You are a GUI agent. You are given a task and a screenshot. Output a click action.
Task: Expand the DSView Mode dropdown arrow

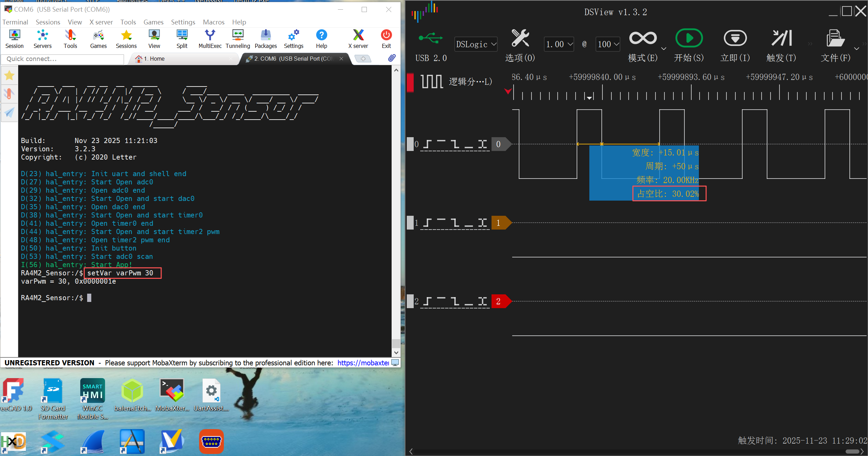click(664, 49)
